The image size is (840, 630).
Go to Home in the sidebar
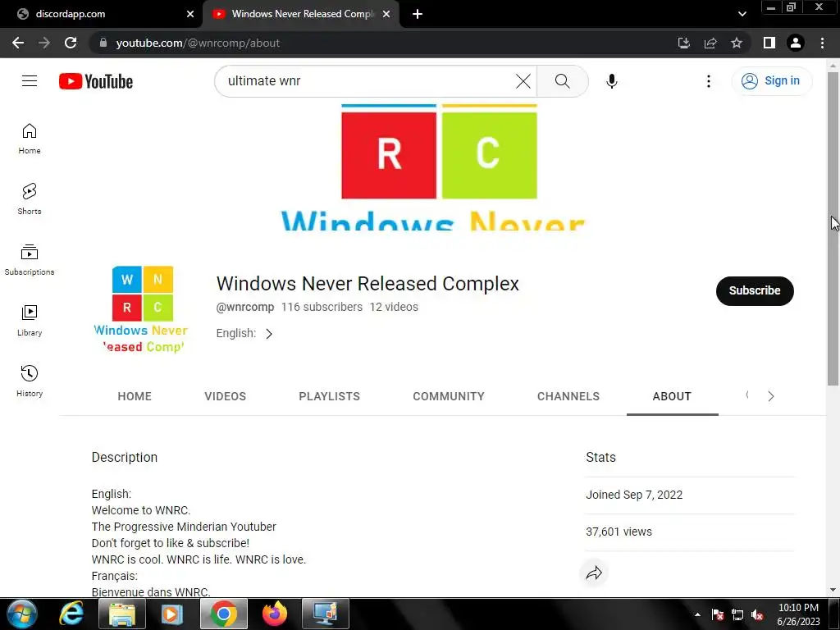point(30,138)
